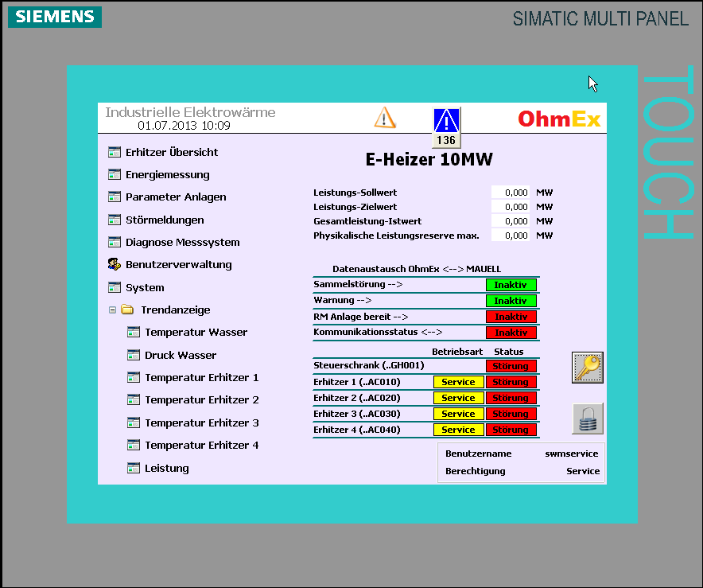Collapse the Trendanzeige tree folder
The width and height of the screenshot is (703, 588).
click(x=113, y=310)
